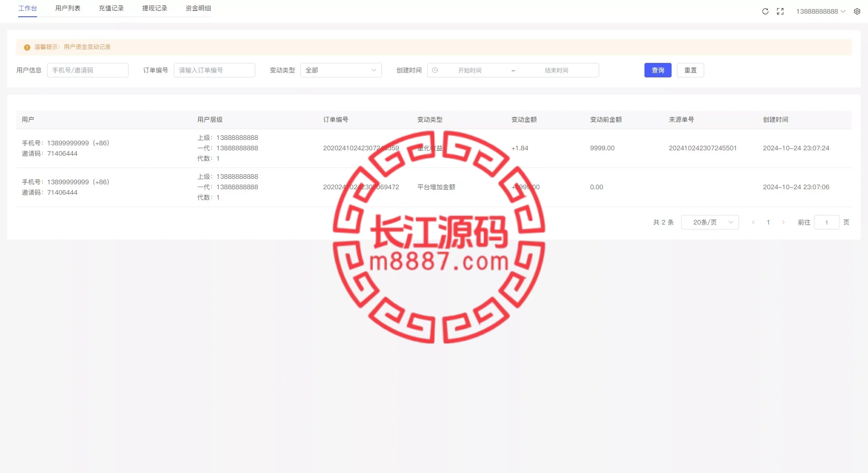Click timestamp 2024-10-24 23:07:06
Screen dimensions: 868x473
(x=796, y=187)
